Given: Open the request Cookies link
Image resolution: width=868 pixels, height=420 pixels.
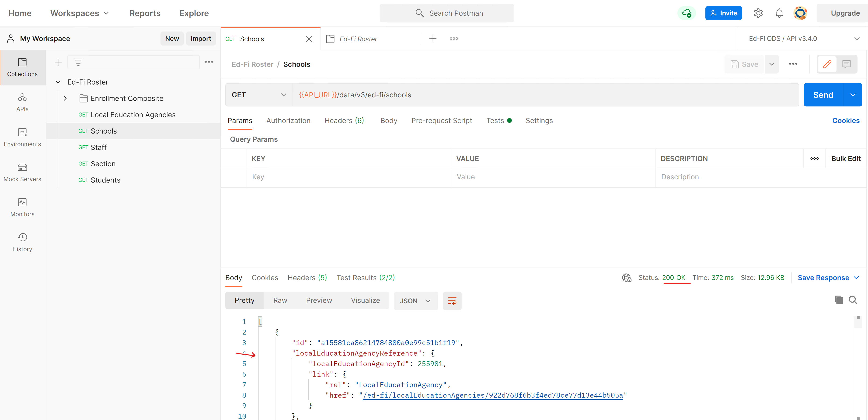Looking at the screenshot, I should coord(846,120).
